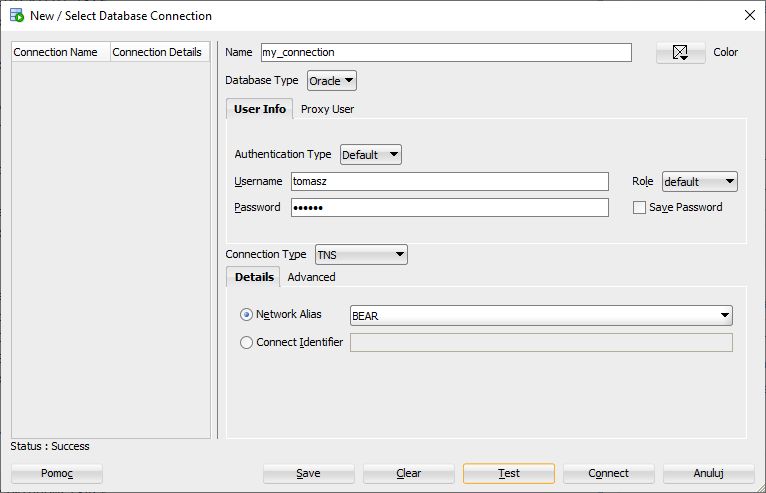This screenshot has width=766, height=493.
Task: Focus the Name input field
Action: [x=446, y=53]
